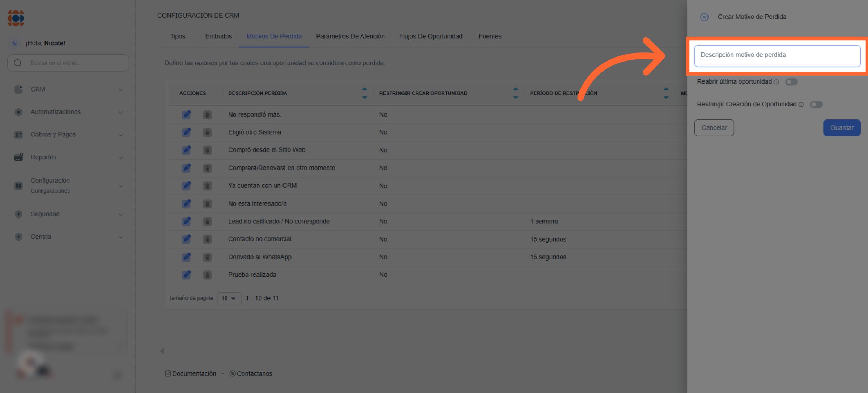Screen dimensions: 868x393
Task: Focus the Descripción motivo de perdida field
Action: click(x=777, y=56)
